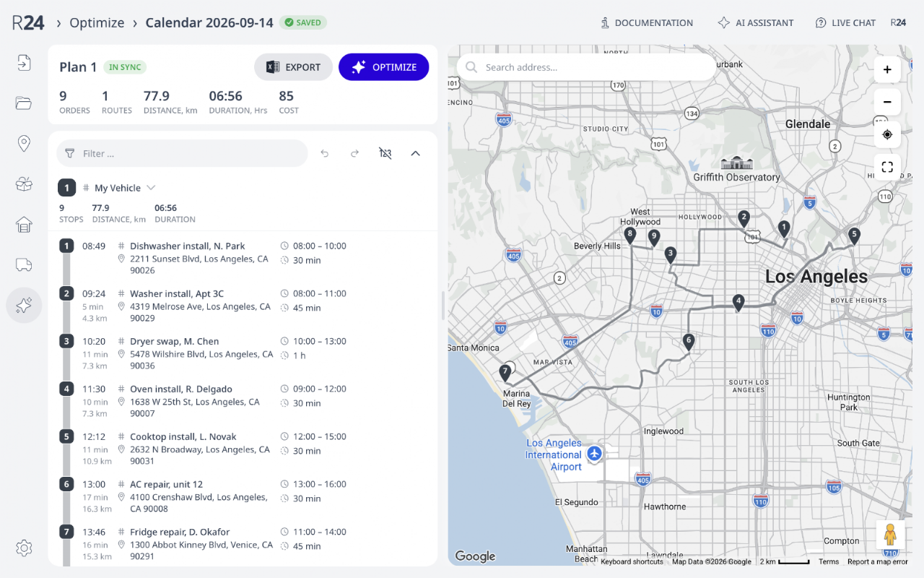Center map on my location

coord(887,134)
